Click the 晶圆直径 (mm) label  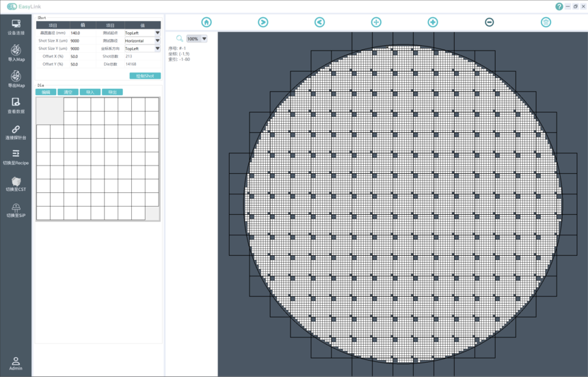[x=53, y=33]
